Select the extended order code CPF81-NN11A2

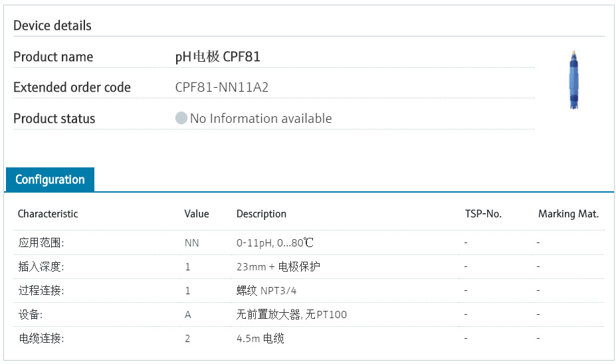[x=222, y=87]
